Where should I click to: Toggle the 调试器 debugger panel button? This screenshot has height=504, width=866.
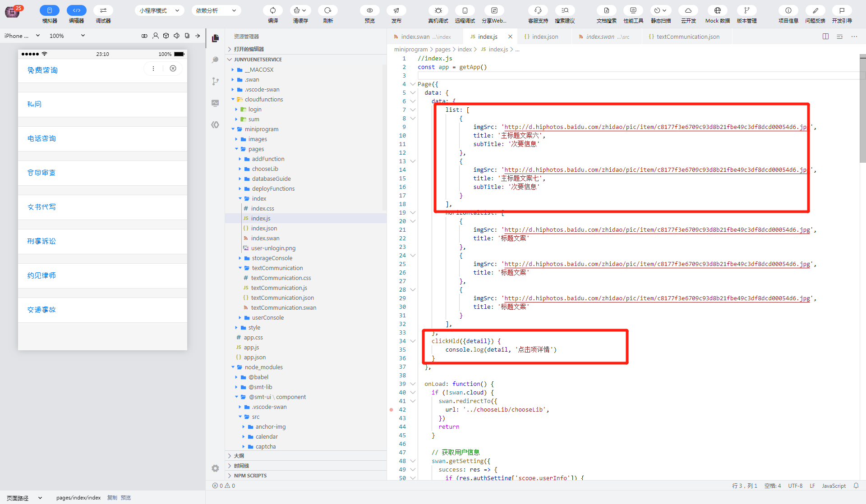click(103, 10)
